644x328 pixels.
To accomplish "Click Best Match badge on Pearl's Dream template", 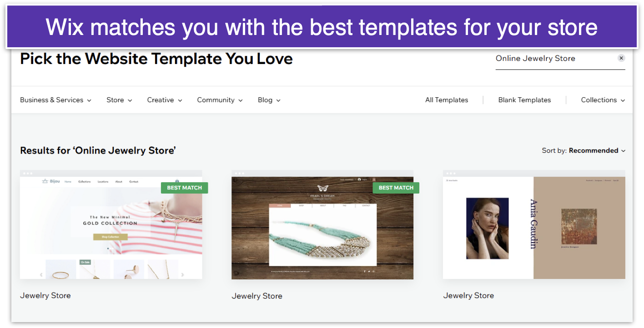I will (x=396, y=188).
